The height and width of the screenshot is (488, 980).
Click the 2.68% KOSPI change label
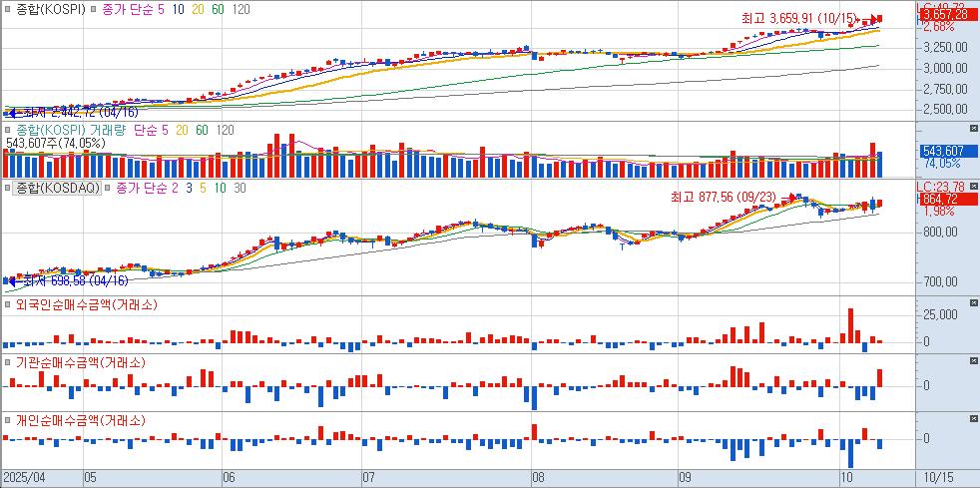click(x=941, y=26)
